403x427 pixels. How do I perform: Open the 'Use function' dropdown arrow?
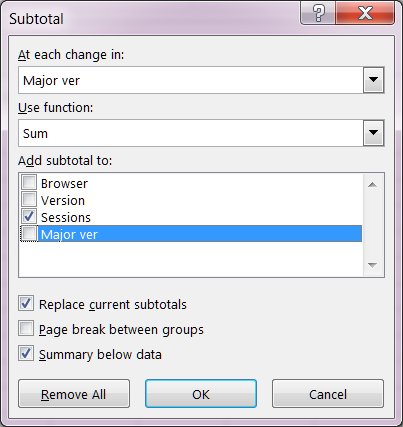click(x=373, y=133)
